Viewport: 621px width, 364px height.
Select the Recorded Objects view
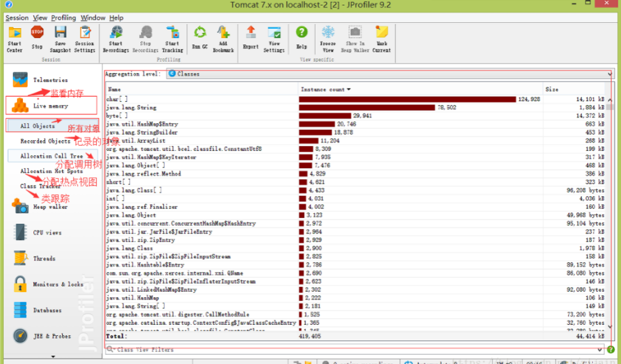tap(45, 141)
